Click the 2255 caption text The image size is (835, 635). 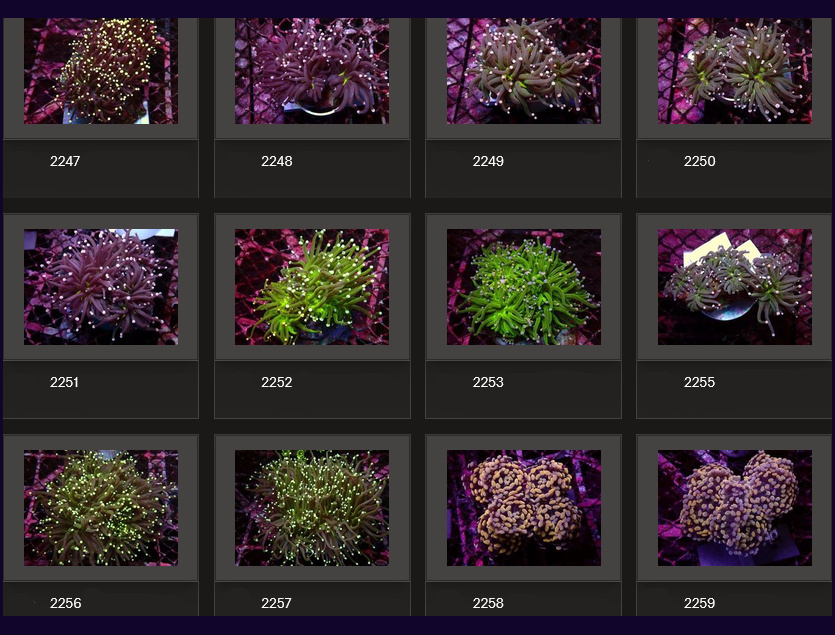(699, 382)
